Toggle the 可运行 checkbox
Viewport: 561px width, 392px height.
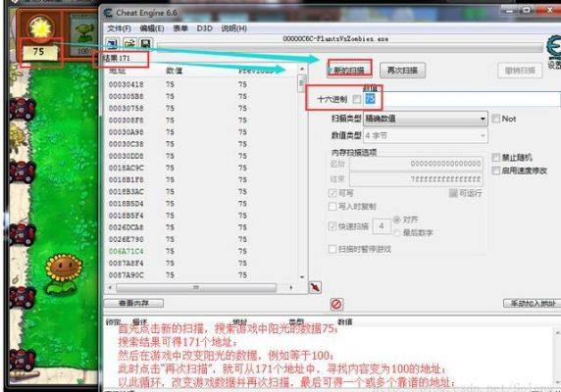point(453,193)
